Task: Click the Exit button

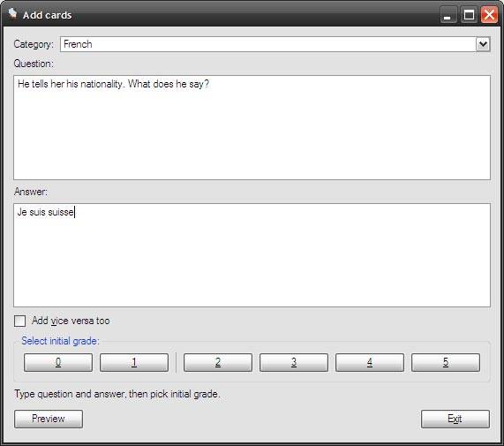Action: click(x=455, y=419)
